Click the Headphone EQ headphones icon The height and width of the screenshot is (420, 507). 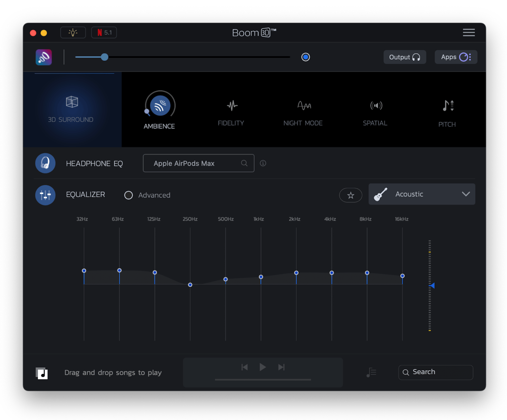45,163
